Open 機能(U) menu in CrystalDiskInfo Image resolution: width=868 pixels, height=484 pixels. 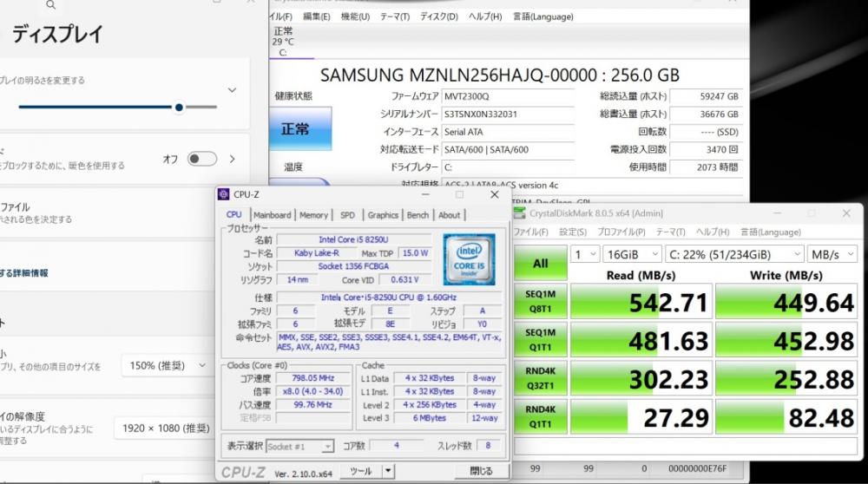point(355,16)
